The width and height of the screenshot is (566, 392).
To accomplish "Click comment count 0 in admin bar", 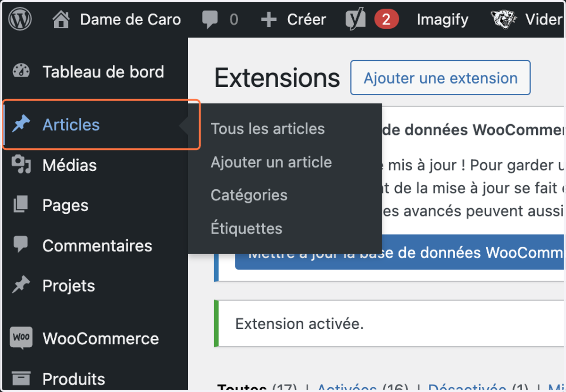I will [233, 20].
